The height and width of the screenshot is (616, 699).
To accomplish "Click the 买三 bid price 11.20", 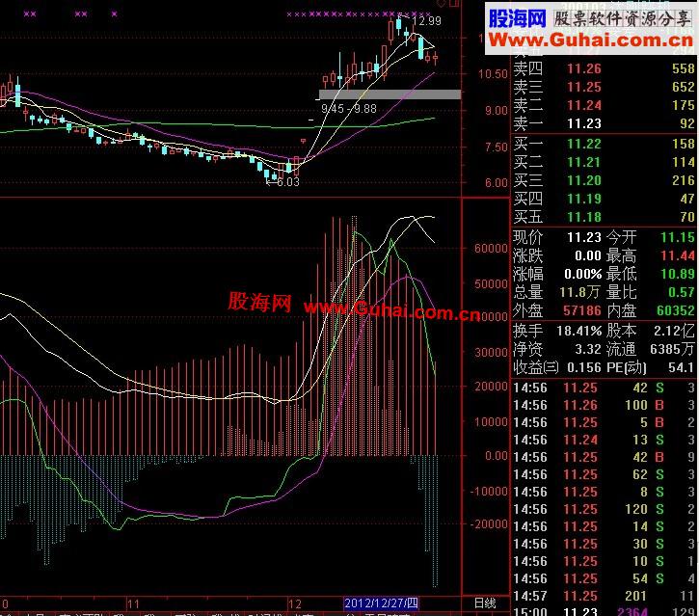I will point(584,180).
